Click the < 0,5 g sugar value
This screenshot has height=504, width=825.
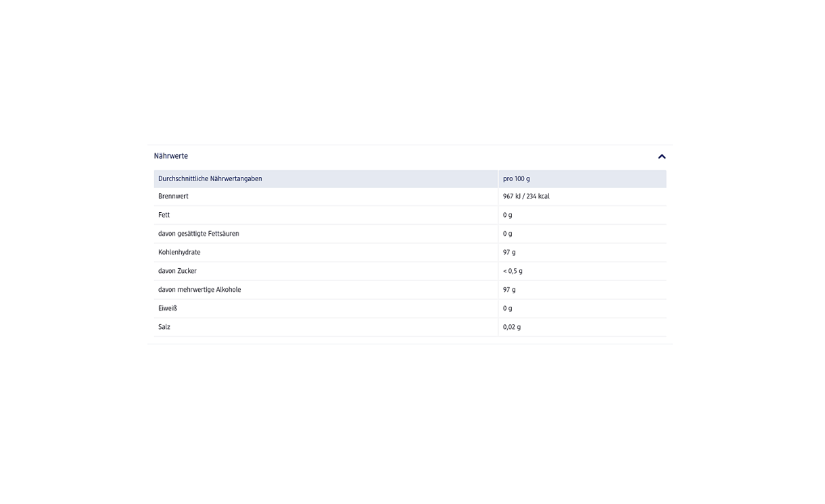coord(513,271)
